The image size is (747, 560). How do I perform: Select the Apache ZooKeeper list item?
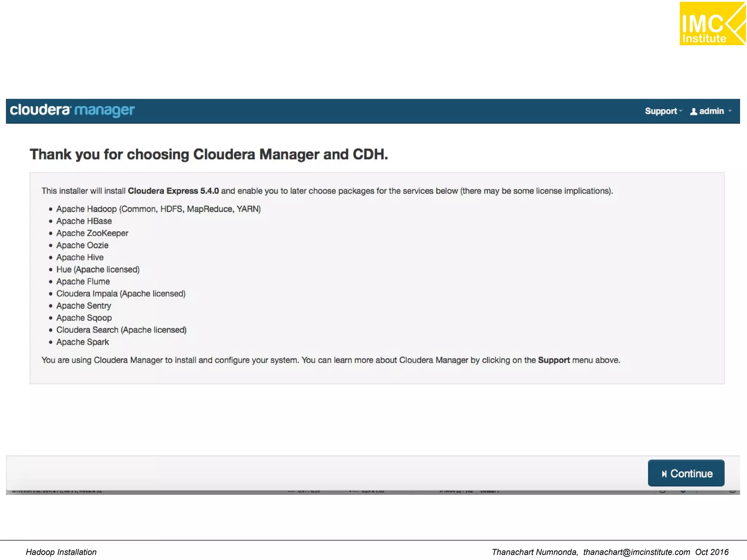(92, 233)
